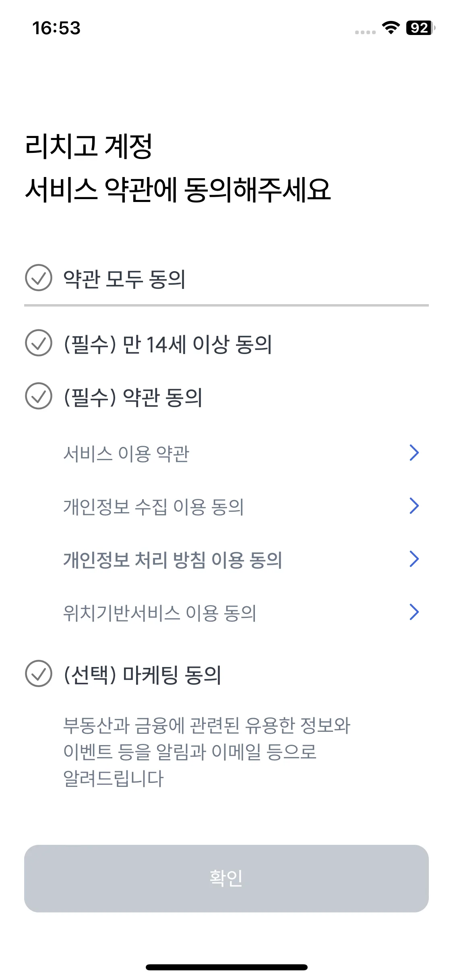Open the 서비스 이용 약관 text link
Image resolution: width=453 pixels, height=980 pixels.
(x=126, y=453)
